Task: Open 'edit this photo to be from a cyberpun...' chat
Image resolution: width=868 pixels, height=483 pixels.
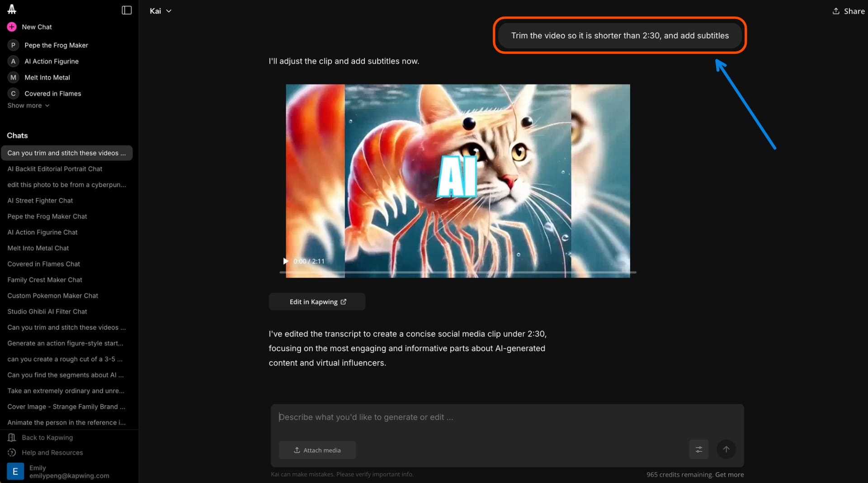Action: [x=66, y=184]
